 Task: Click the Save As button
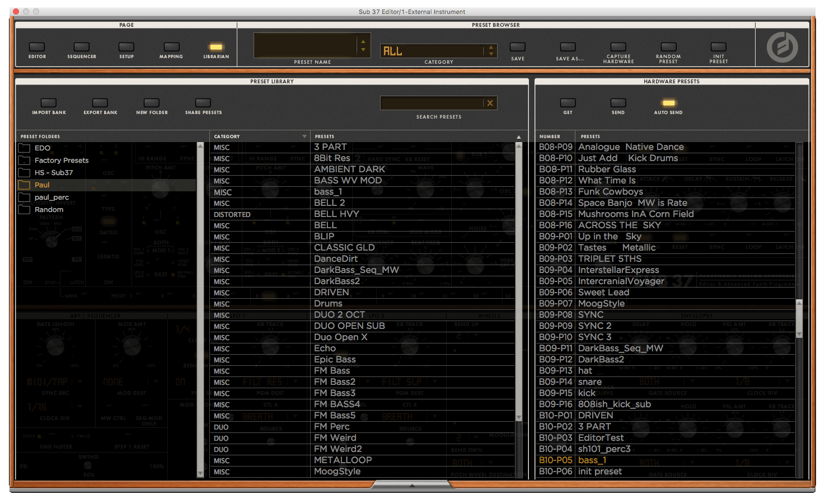(568, 48)
